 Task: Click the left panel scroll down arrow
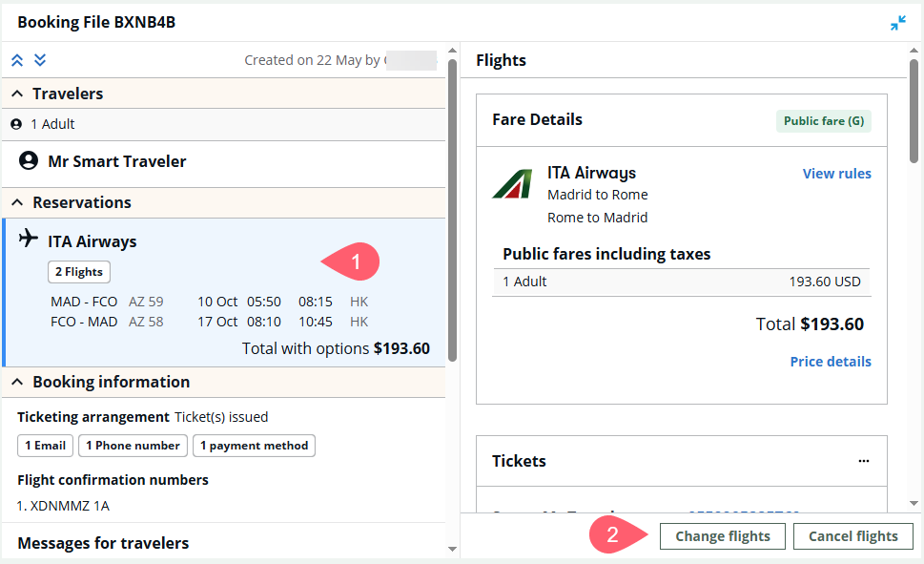453,550
